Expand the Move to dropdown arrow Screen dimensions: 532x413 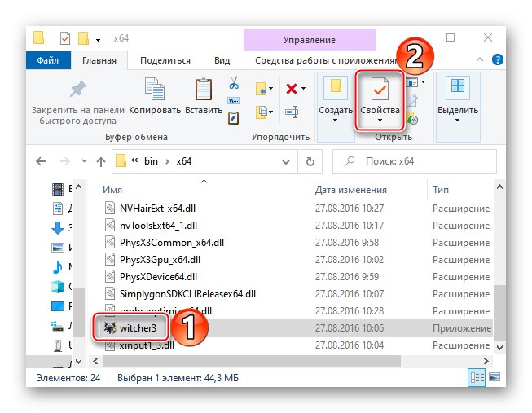[270, 88]
